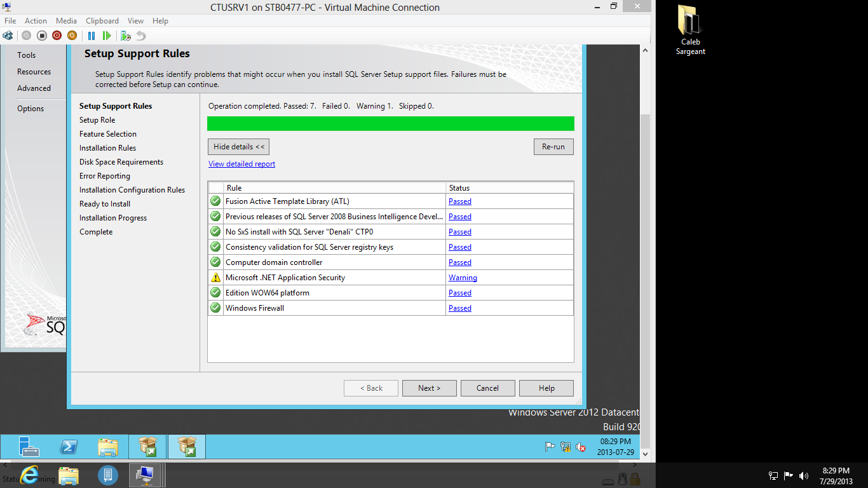Open the Help menu
This screenshot has height=488, width=868.
(160, 21)
